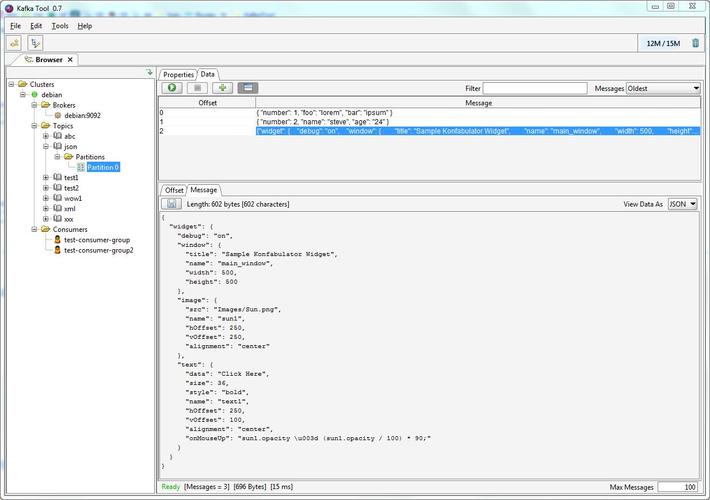Click the green refresh arrow above the tree

tap(150, 72)
